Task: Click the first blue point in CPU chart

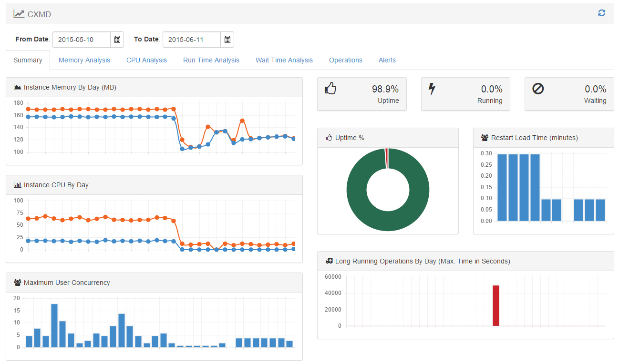Action: point(28,241)
